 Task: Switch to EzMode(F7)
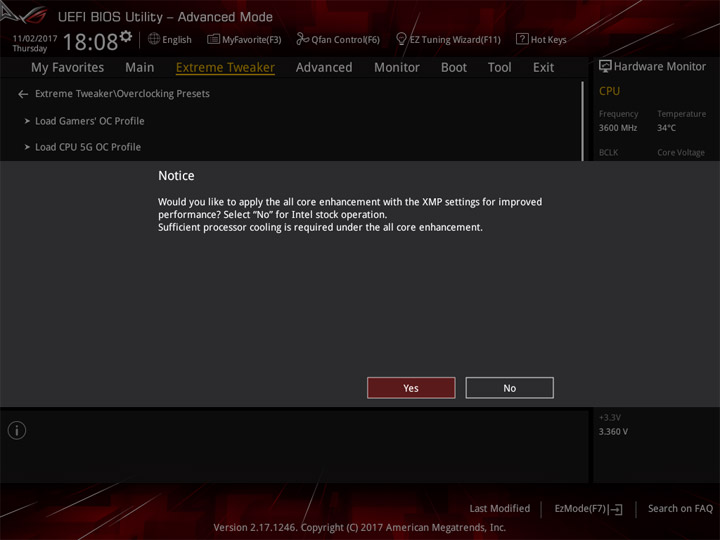(588, 509)
